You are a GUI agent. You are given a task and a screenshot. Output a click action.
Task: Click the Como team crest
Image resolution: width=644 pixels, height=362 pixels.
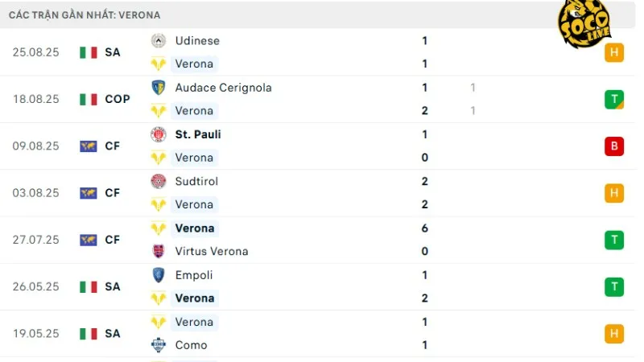point(159,345)
